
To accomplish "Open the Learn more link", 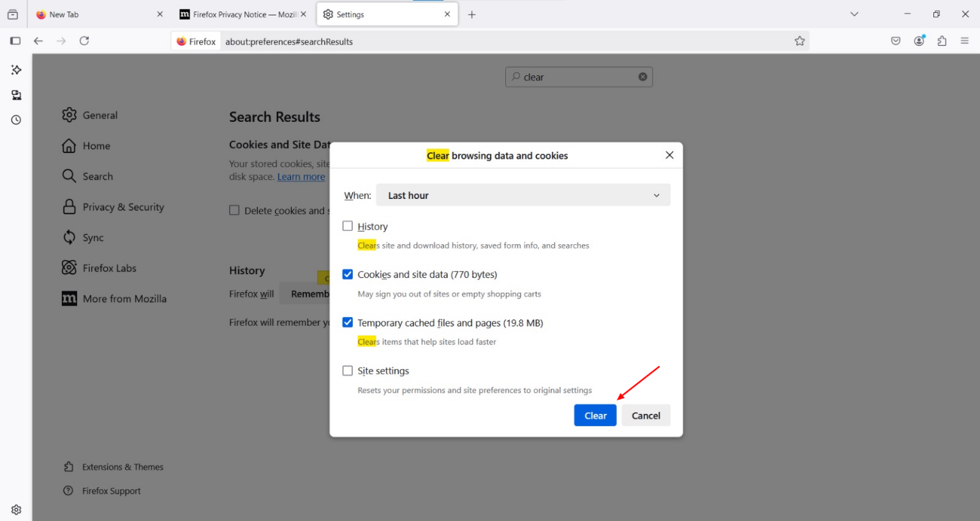I will (301, 177).
